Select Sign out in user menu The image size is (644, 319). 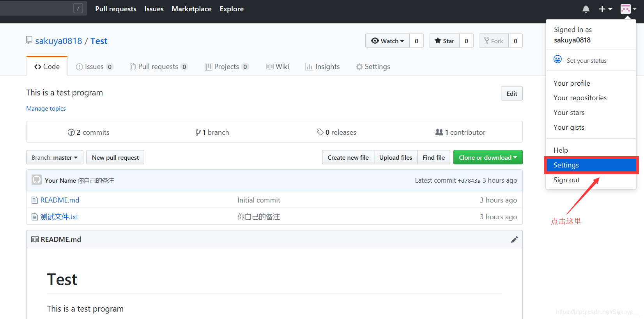591,180
